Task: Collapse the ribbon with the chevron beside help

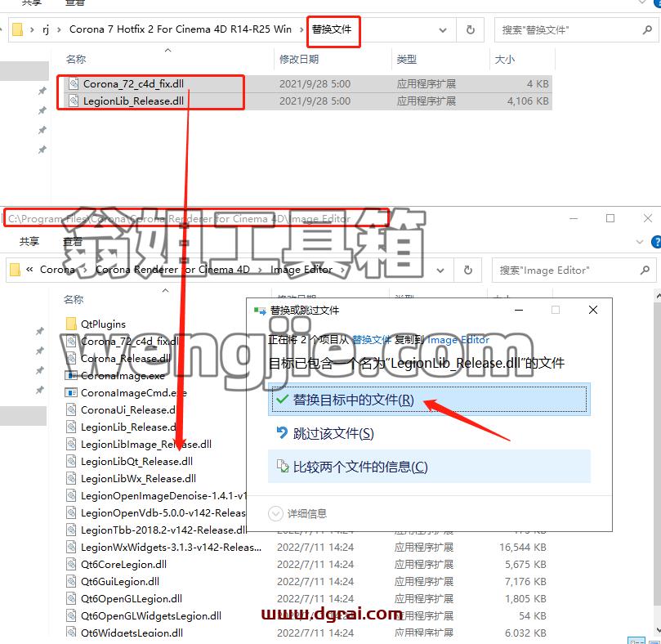Action: pos(640,242)
